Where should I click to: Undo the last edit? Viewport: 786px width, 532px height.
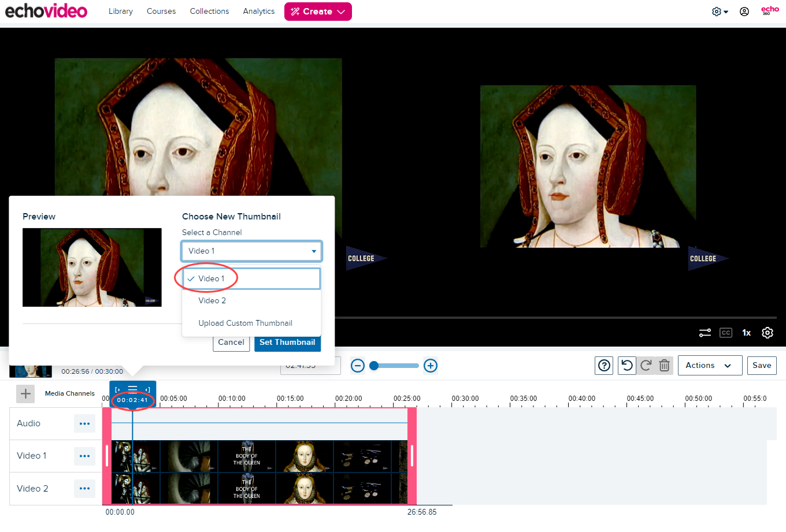(626, 365)
